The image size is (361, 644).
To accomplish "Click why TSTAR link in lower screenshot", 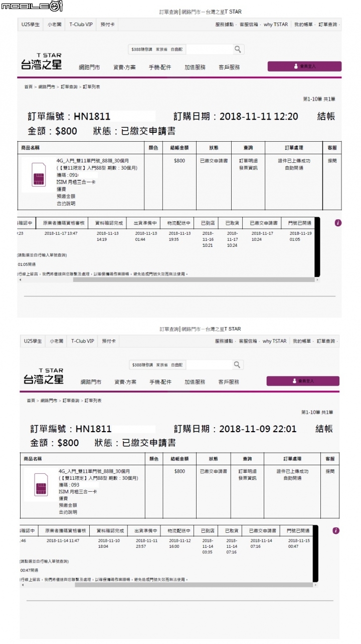I will 275,341.
